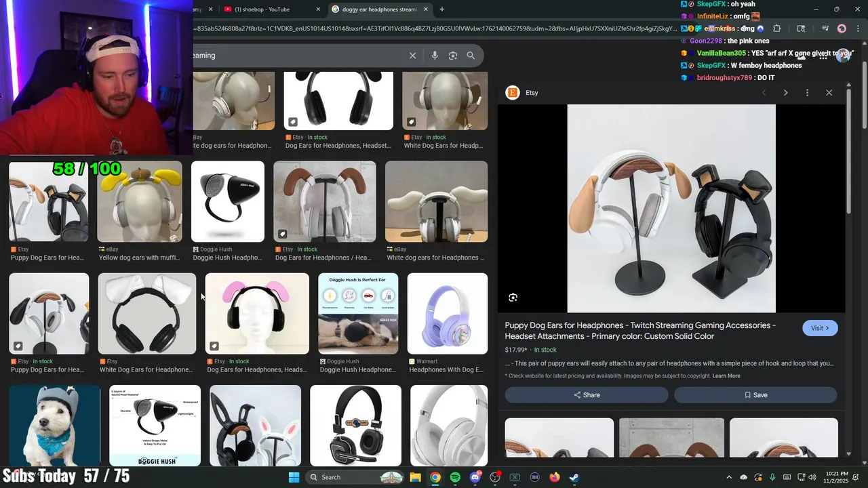The width and height of the screenshot is (868, 488).
Task: Open the three-dot menu in preview panel
Action: coord(807,93)
